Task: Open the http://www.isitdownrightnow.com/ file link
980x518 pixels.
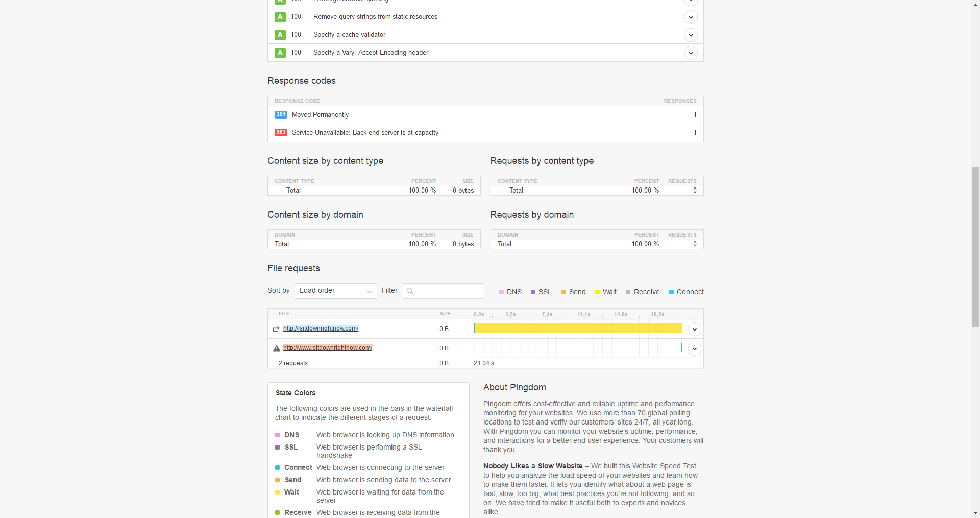Action: (328, 348)
